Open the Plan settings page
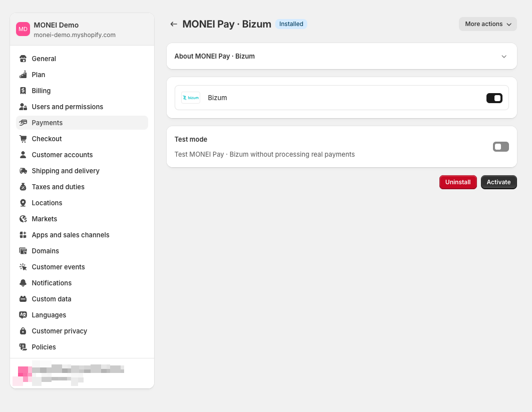Viewport: 532px width, 412px height. (82, 75)
